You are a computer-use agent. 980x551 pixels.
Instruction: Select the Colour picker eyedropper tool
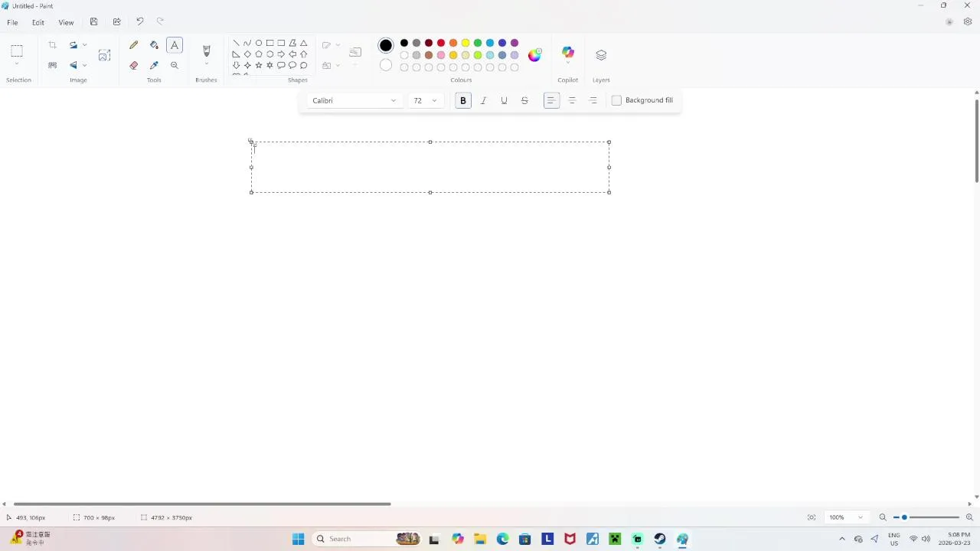(x=154, y=65)
